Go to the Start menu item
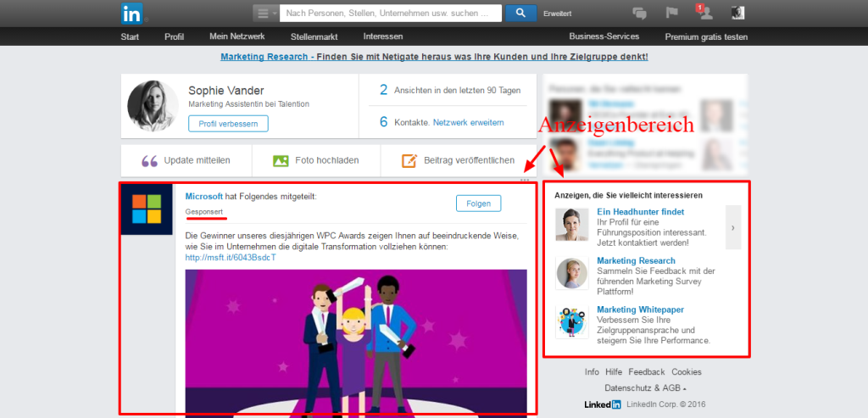868x418 pixels. 130,36
